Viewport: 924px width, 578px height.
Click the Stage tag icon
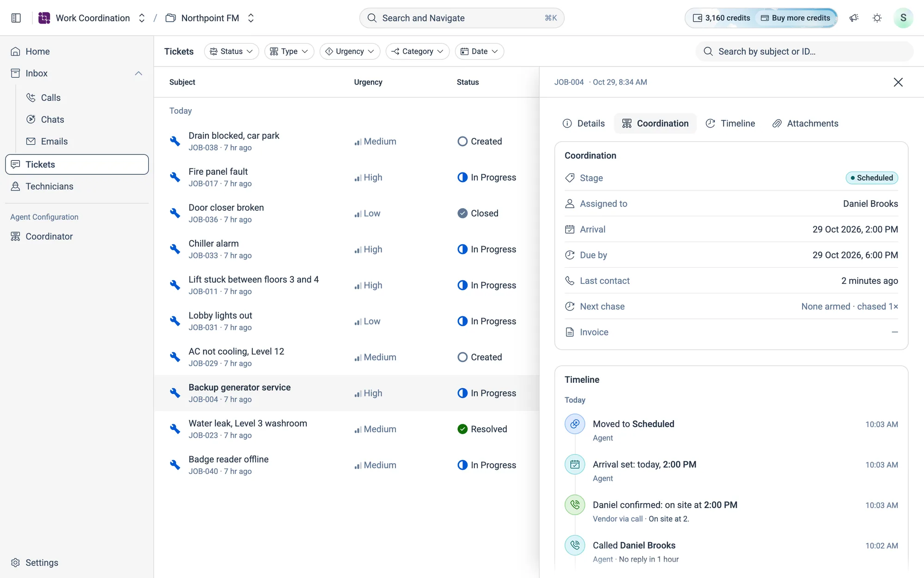[x=570, y=178]
